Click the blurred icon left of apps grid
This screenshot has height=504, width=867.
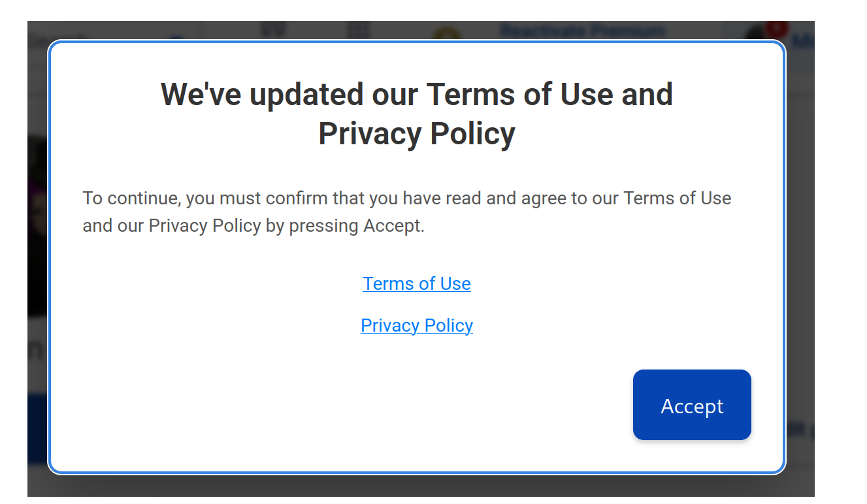[x=274, y=30]
